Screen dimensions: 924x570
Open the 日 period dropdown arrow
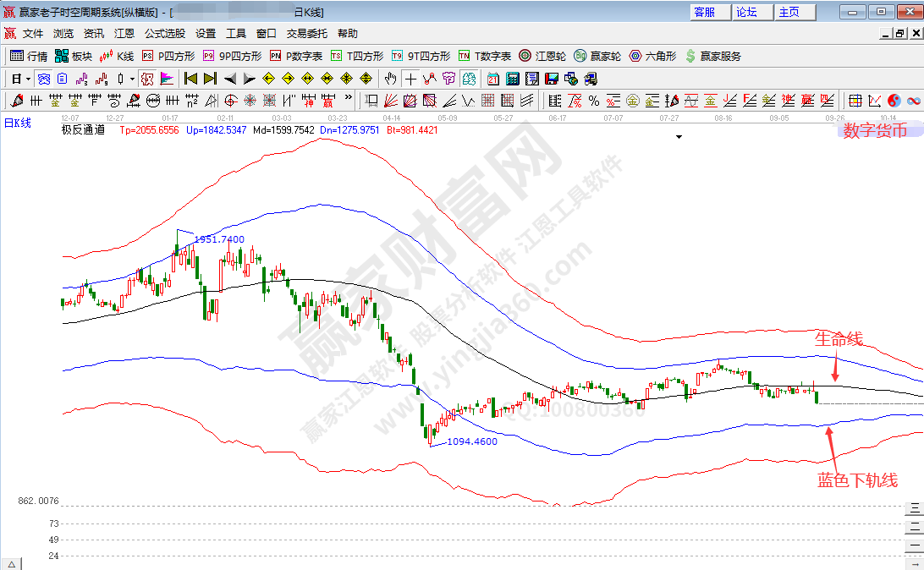point(28,79)
